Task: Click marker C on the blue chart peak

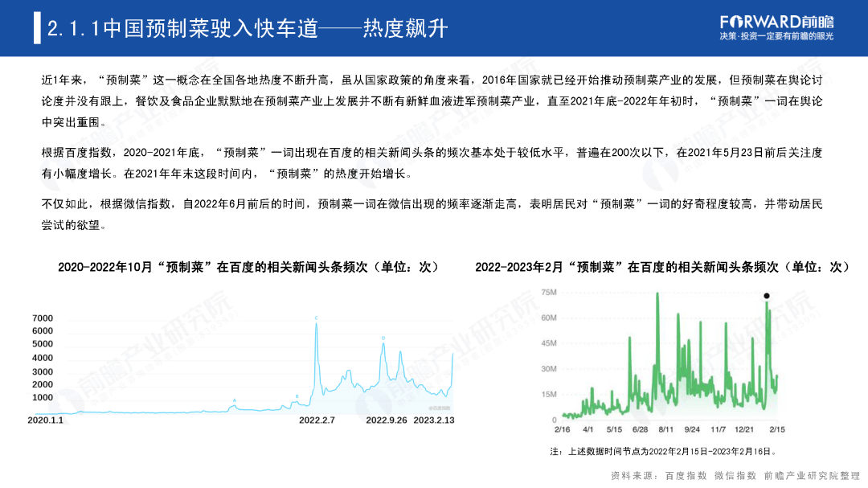Action: 316,318
